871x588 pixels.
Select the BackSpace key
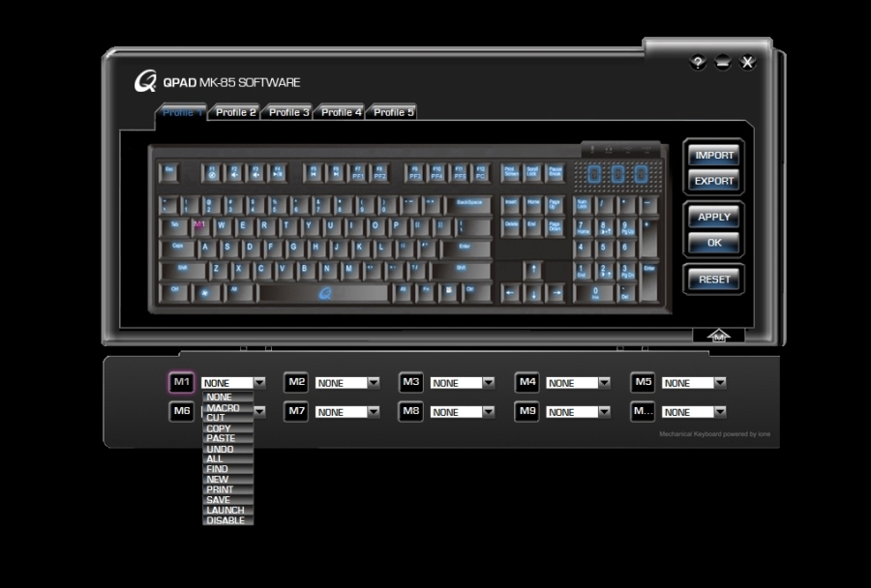click(x=468, y=205)
